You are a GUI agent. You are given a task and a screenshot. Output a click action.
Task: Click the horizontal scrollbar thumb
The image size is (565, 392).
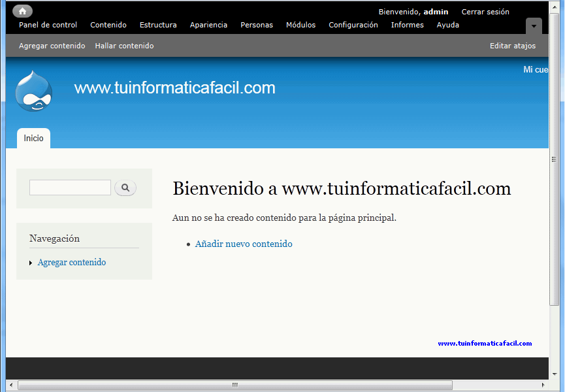pyautogui.click(x=235, y=385)
